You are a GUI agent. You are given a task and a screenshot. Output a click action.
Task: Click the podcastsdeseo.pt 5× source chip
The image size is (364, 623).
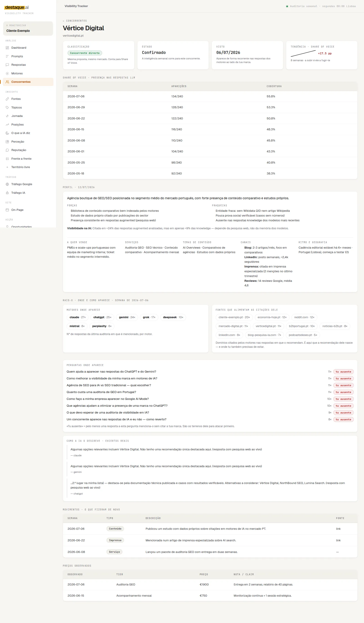303,335
